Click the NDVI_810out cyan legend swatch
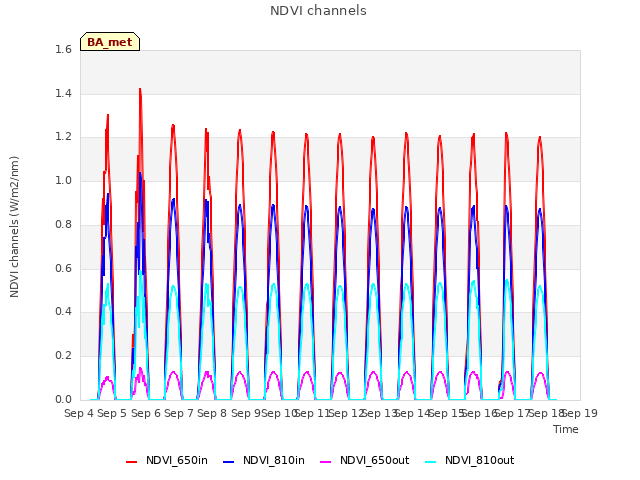This screenshot has width=640, height=480. (x=431, y=461)
